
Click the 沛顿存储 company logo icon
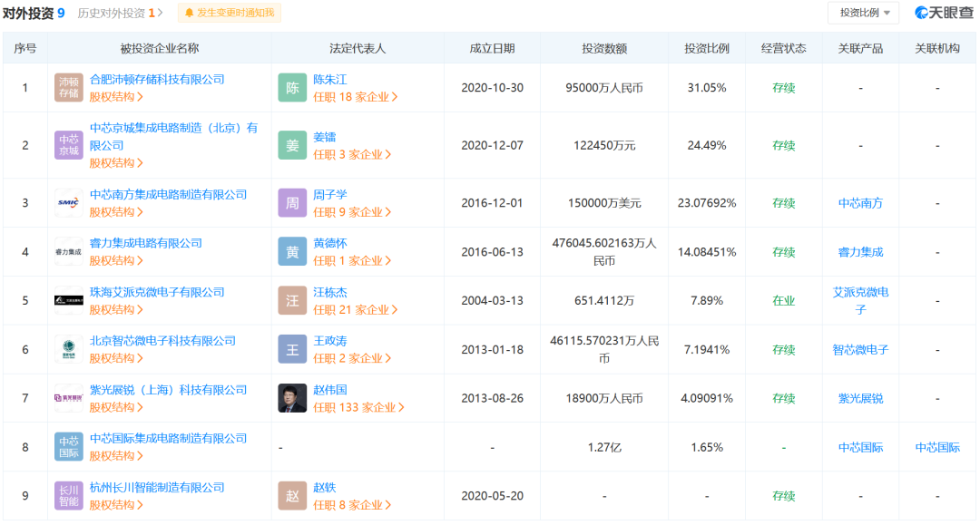pyautogui.click(x=69, y=88)
